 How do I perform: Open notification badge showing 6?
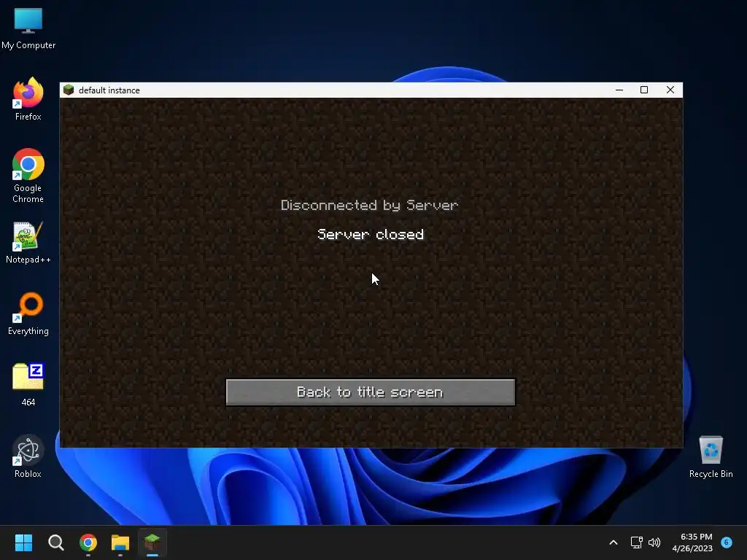(x=727, y=542)
